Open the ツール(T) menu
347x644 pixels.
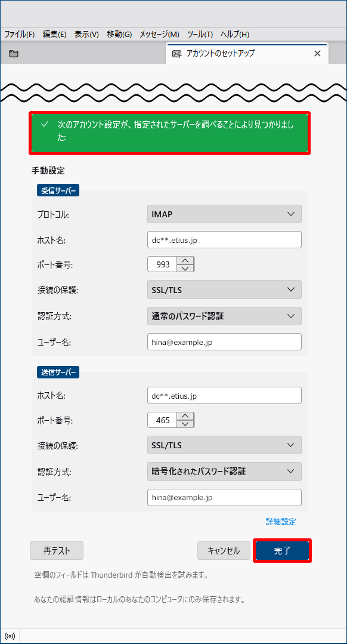(x=200, y=35)
